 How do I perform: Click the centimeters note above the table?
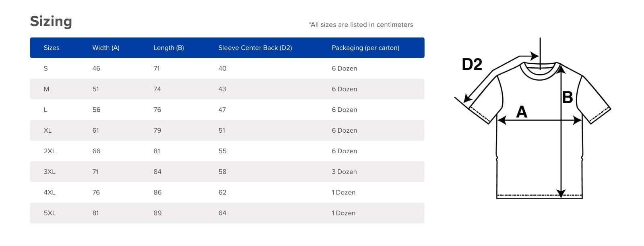pos(361,25)
